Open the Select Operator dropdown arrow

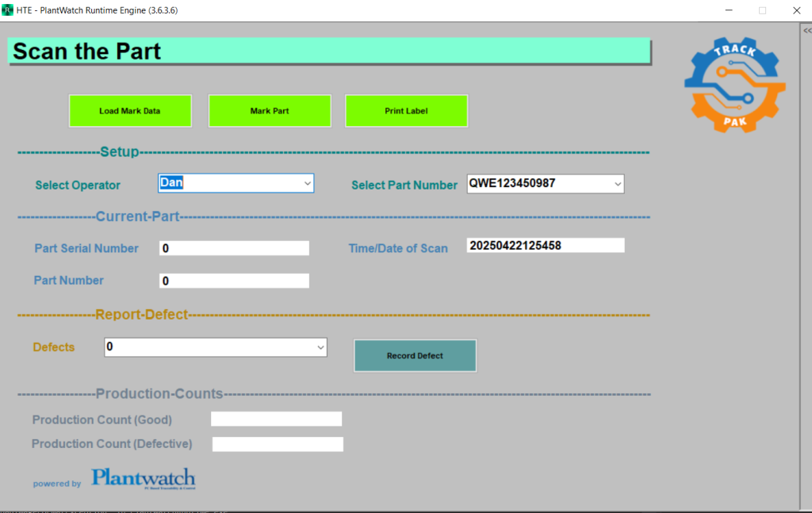(x=307, y=183)
